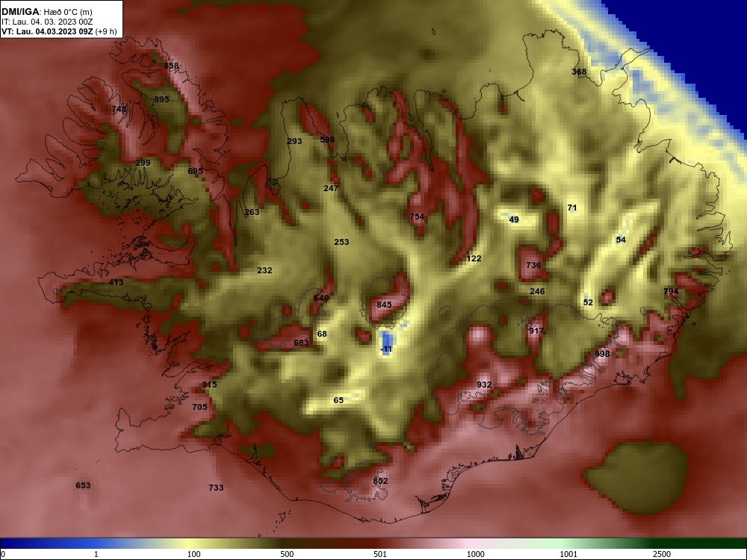Click the map value 368
The width and height of the screenshot is (747, 560).
pos(579,72)
